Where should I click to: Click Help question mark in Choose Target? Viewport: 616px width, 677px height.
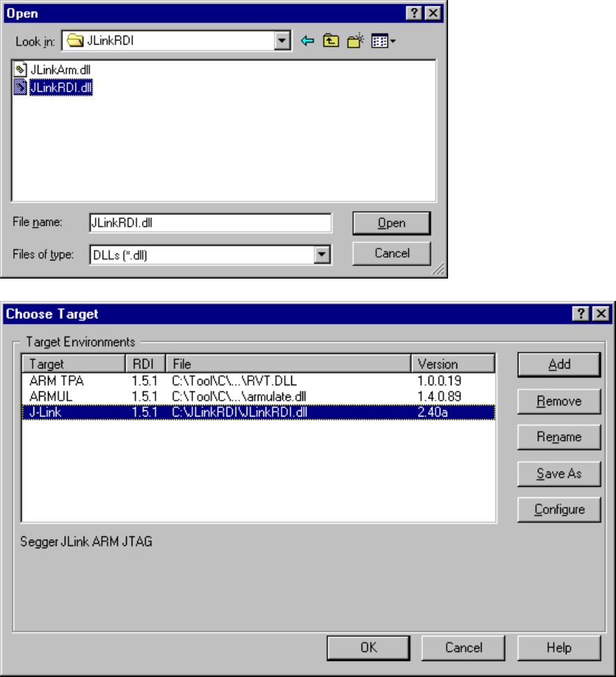click(x=581, y=313)
